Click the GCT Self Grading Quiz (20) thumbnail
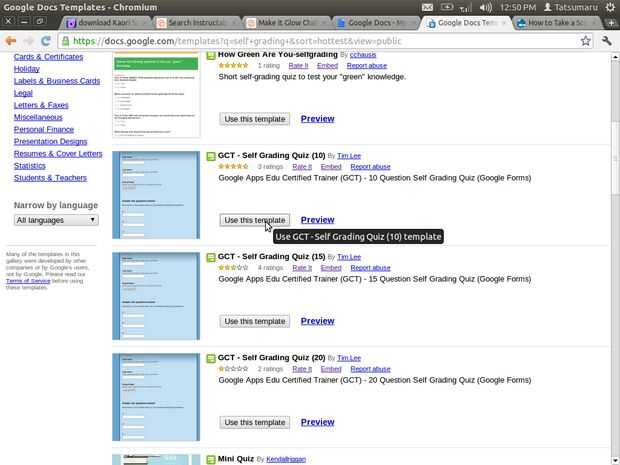The width and height of the screenshot is (620, 465). click(x=156, y=397)
